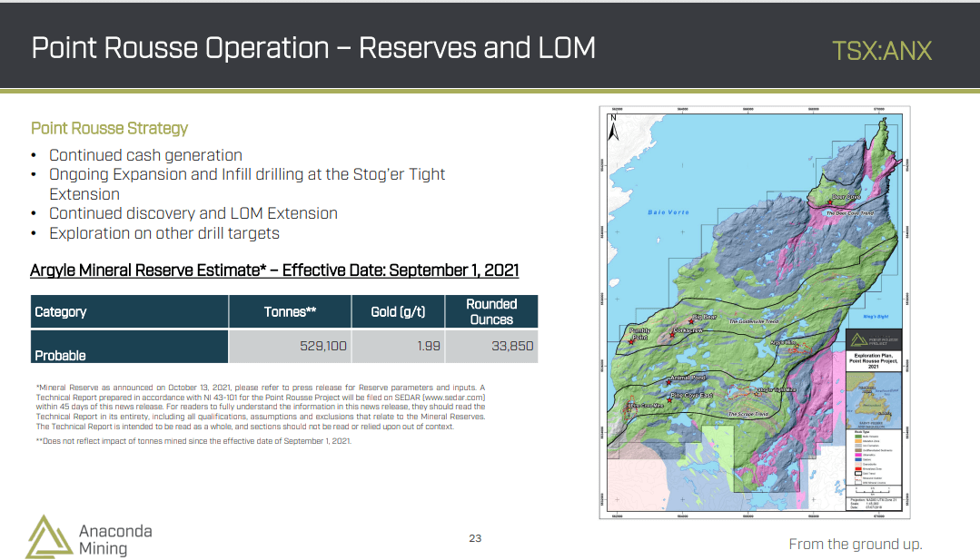Image resolution: width=980 pixels, height=560 pixels.
Task: Click the Gold (g/t) column header
Action: pyautogui.click(x=398, y=311)
